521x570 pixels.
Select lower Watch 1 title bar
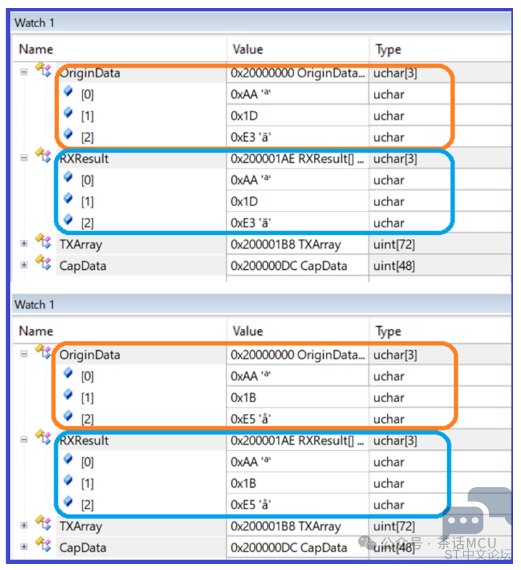260,304
